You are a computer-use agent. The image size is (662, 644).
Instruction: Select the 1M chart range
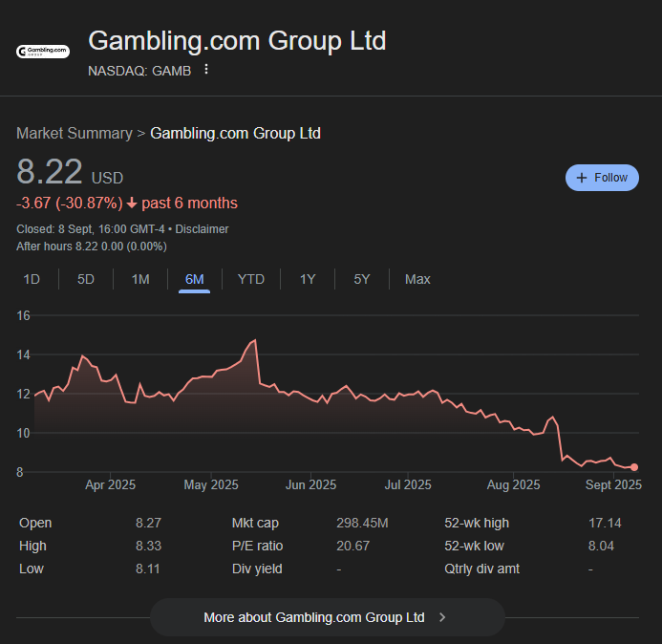tap(140, 279)
